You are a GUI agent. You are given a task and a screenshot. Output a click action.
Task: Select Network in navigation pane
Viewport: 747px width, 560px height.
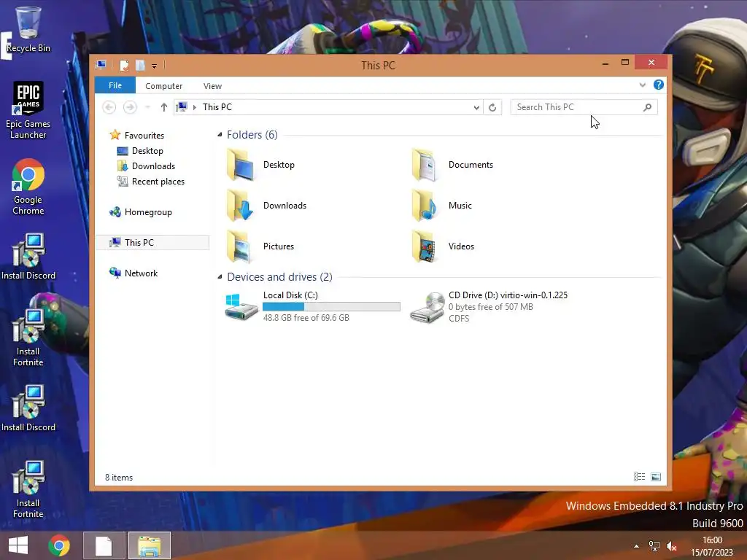[134, 273]
